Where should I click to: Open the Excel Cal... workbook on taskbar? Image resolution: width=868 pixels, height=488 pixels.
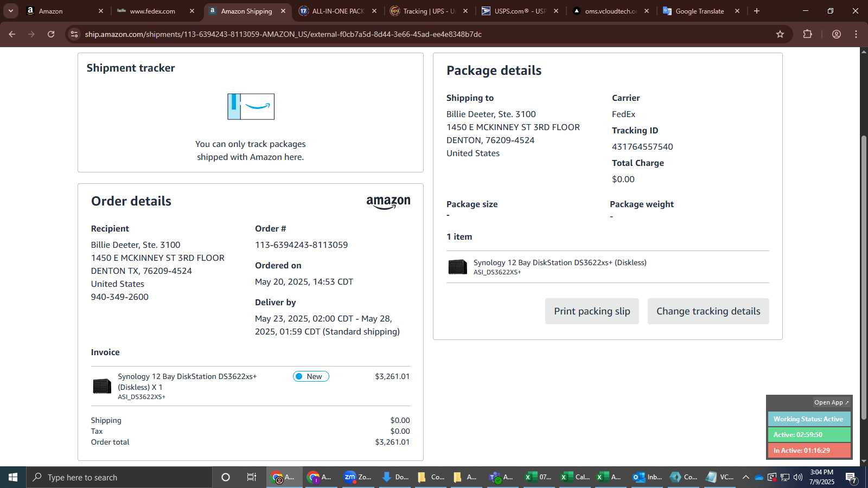pos(575,477)
